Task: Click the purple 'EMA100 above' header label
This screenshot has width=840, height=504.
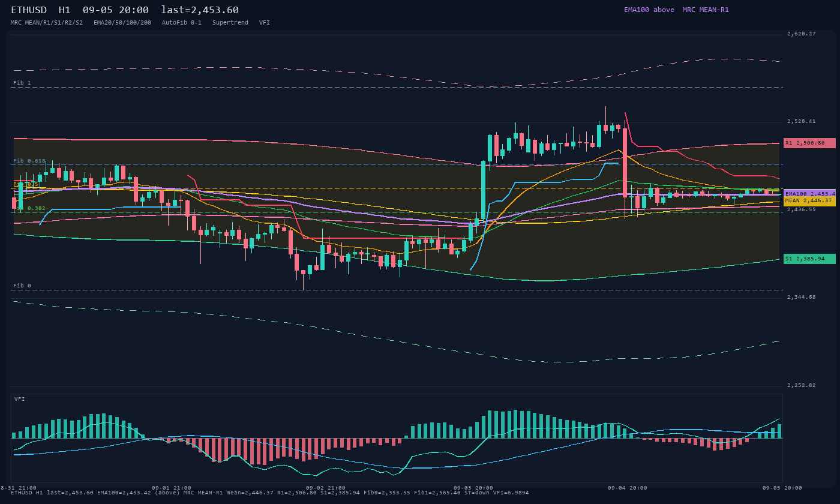Action: (649, 10)
